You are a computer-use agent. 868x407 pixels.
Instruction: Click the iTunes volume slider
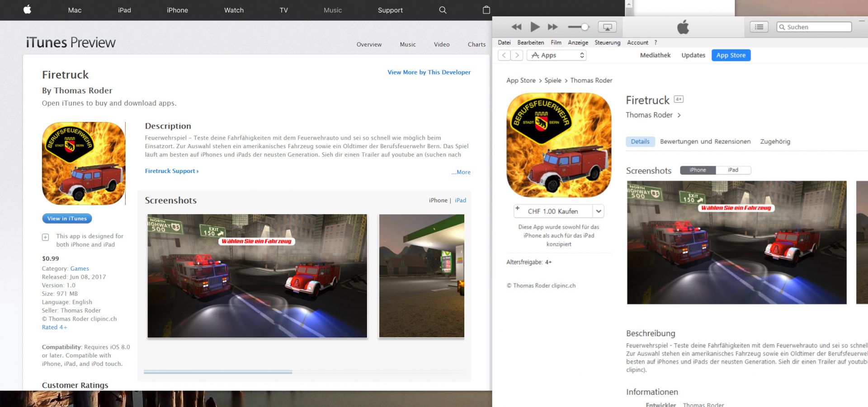(578, 27)
